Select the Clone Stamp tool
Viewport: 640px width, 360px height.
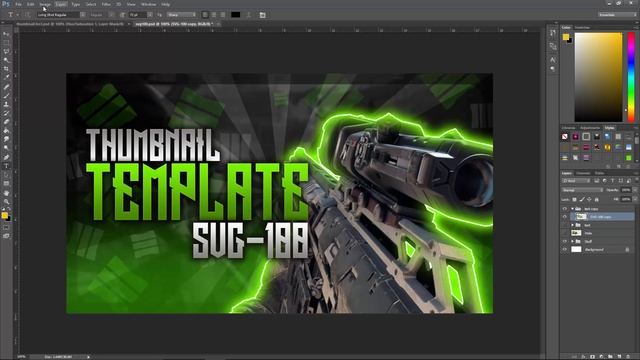(x=6, y=104)
